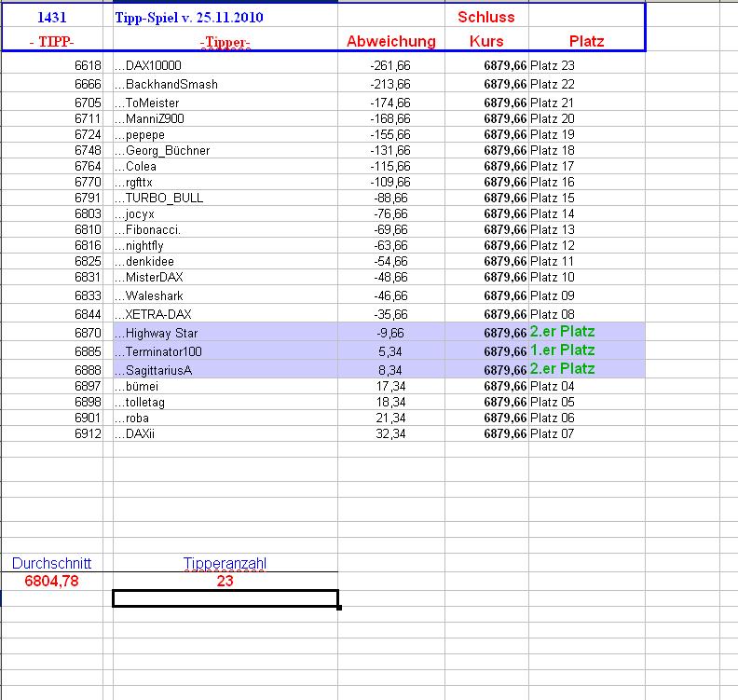Click the active empty cell below 23

coord(225,598)
